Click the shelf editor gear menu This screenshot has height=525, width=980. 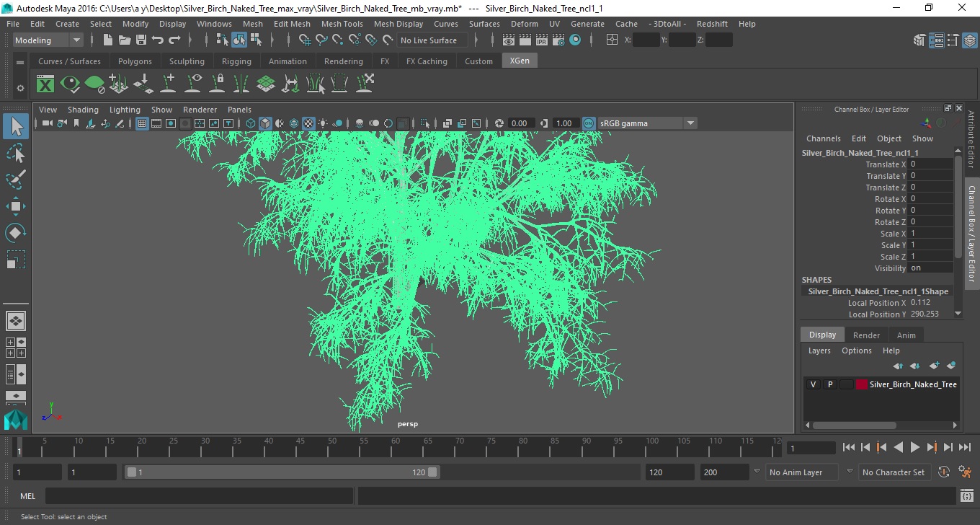20,88
